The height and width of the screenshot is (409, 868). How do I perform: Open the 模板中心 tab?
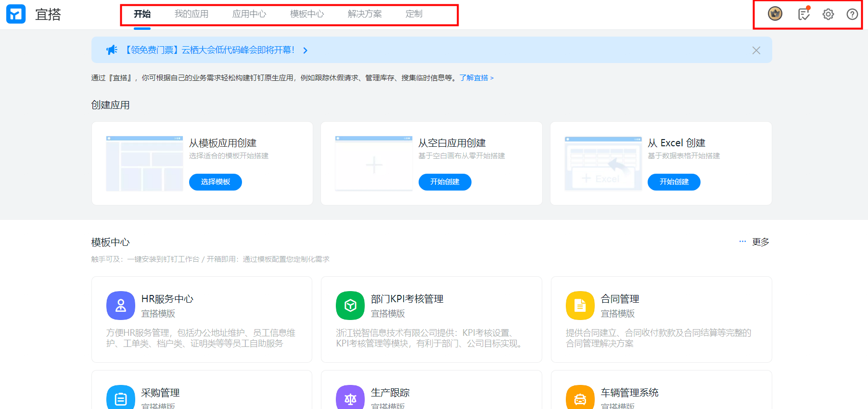point(307,14)
